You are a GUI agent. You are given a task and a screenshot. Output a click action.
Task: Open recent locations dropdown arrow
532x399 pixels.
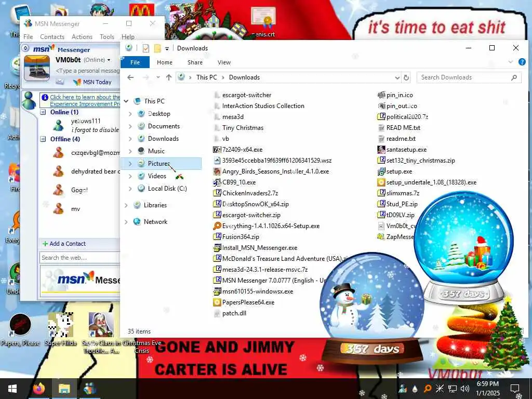coord(158,78)
